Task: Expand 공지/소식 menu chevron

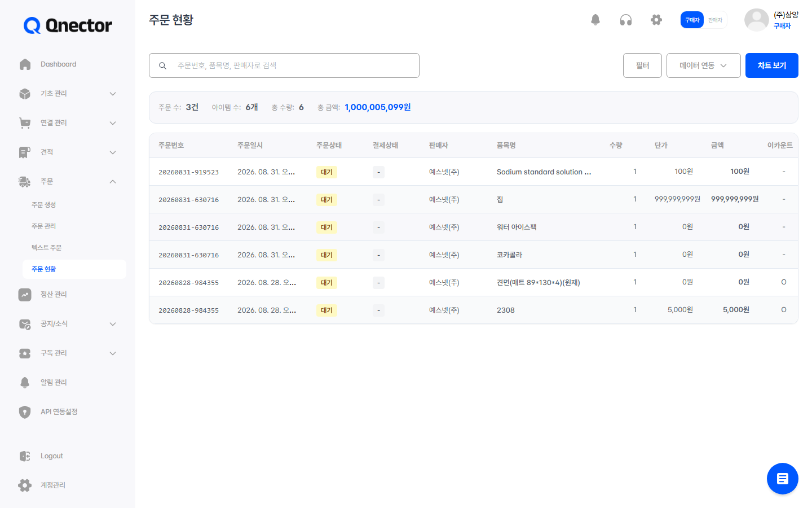Action: [113, 324]
